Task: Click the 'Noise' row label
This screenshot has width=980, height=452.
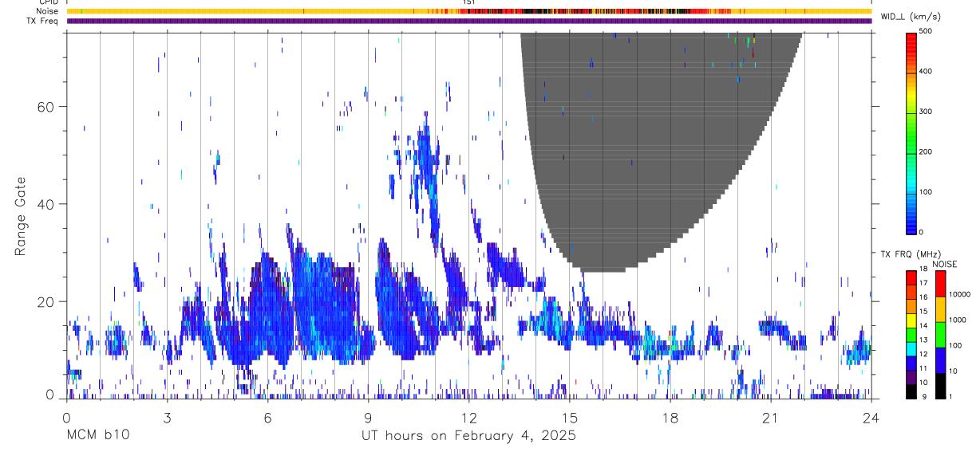Action: coord(47,11)
